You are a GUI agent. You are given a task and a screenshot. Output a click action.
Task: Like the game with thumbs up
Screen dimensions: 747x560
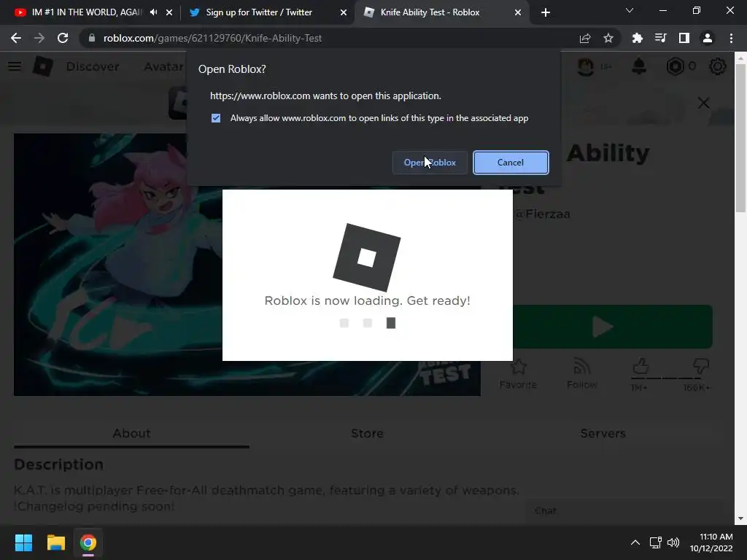[x=640, y=367]
